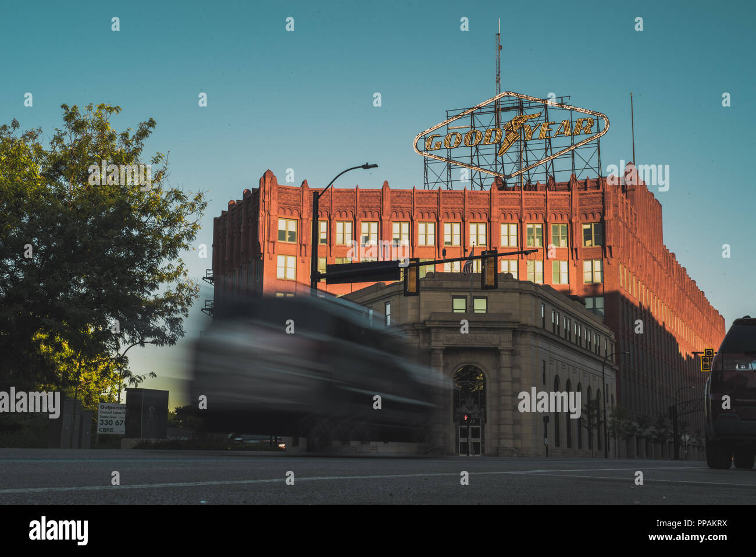Viewport: 756px width, 557px height.
Task: Click the CBRE real estate sign
Action: pyautogui.click(x=110, y=418)
